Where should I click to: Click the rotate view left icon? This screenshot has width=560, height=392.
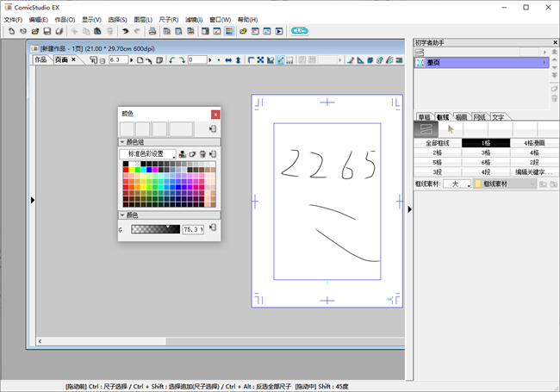tap(171, 60)
